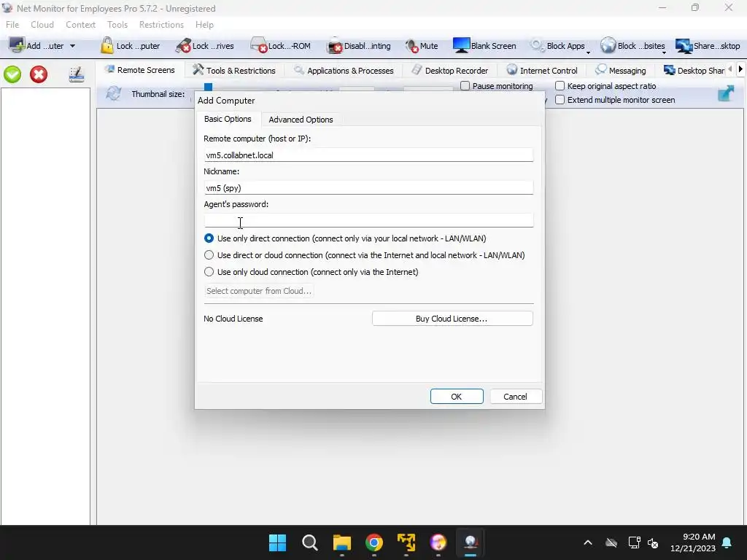747x560 pixels.
Task: Click the Mute speaker icon
Action: 411,46
